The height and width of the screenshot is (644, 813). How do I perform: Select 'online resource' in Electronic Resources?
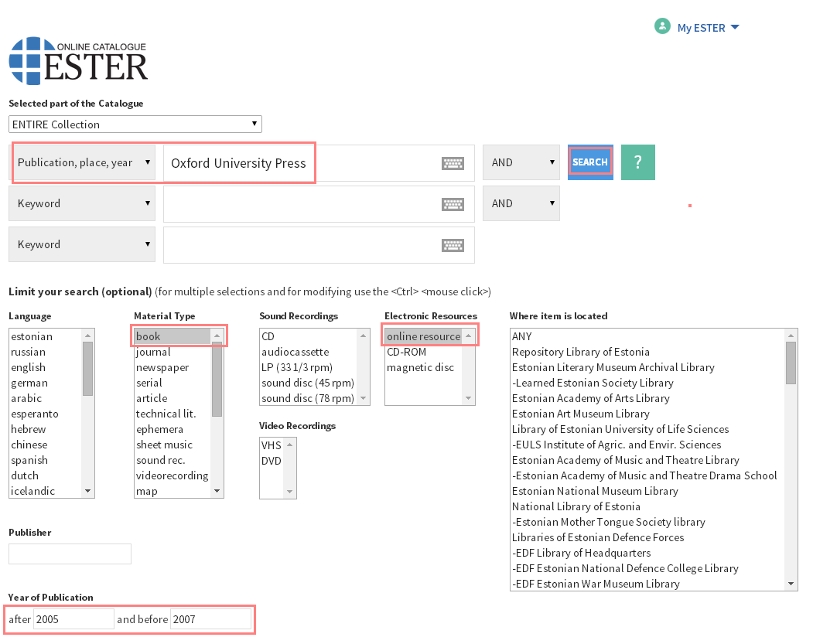(424, 336)
